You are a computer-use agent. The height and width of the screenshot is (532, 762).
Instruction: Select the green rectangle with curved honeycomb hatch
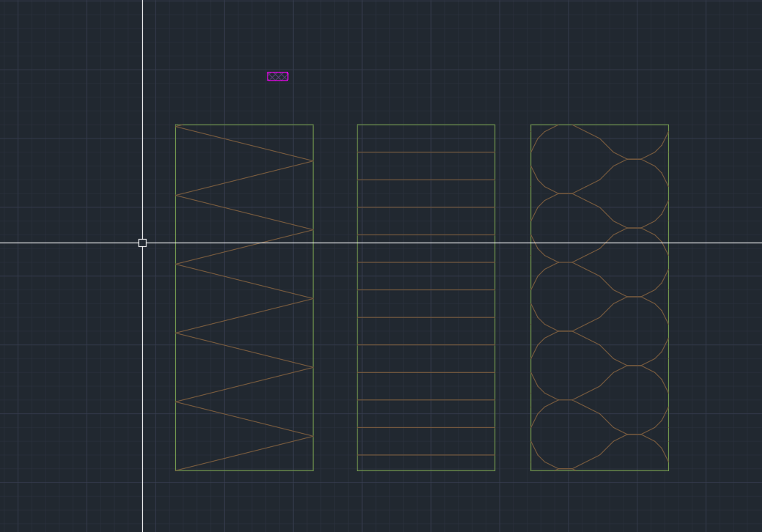(599, 298)
